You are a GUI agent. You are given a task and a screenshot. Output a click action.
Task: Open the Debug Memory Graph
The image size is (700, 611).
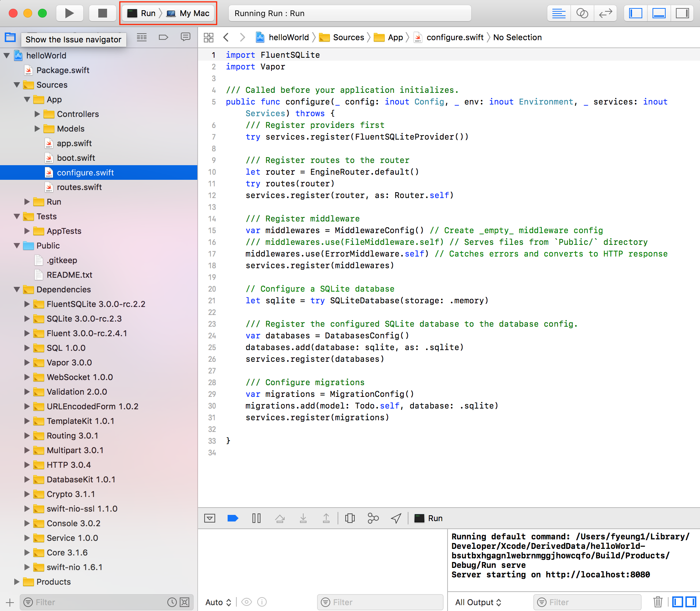coord(373,518)
